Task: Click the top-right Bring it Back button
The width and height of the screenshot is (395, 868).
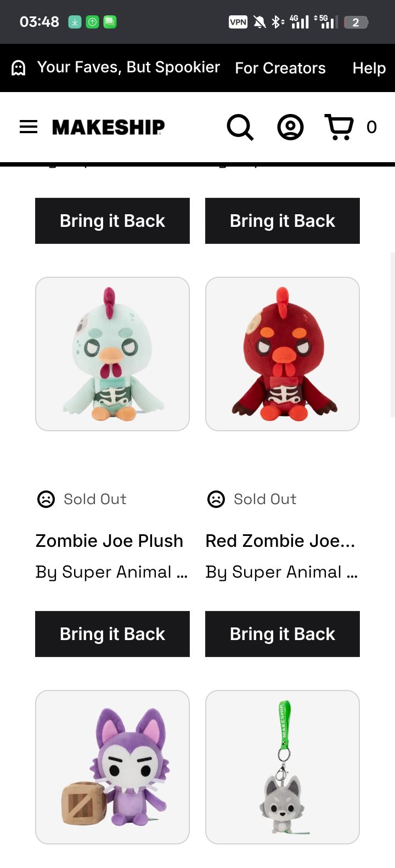Action: pyautogui.click(x=283, y=221)
